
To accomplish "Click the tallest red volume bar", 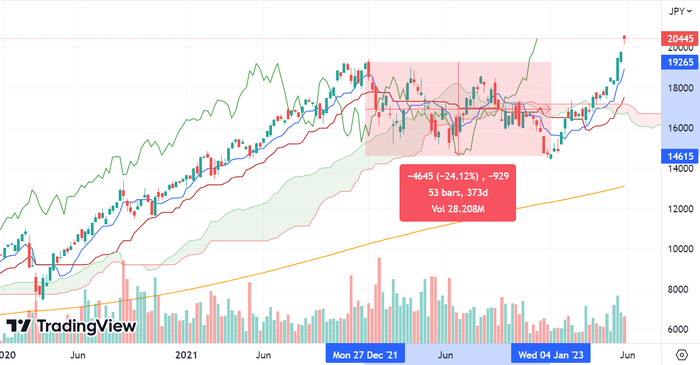I will [x=379, y=300].
